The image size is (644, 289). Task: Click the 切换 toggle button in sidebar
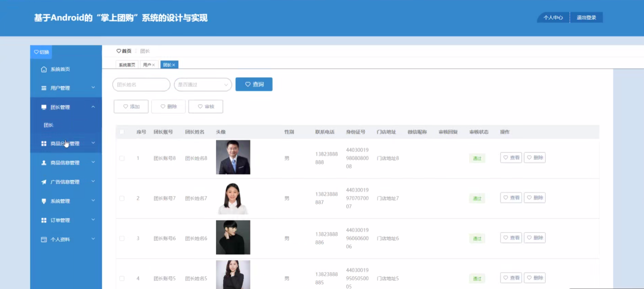41,52
